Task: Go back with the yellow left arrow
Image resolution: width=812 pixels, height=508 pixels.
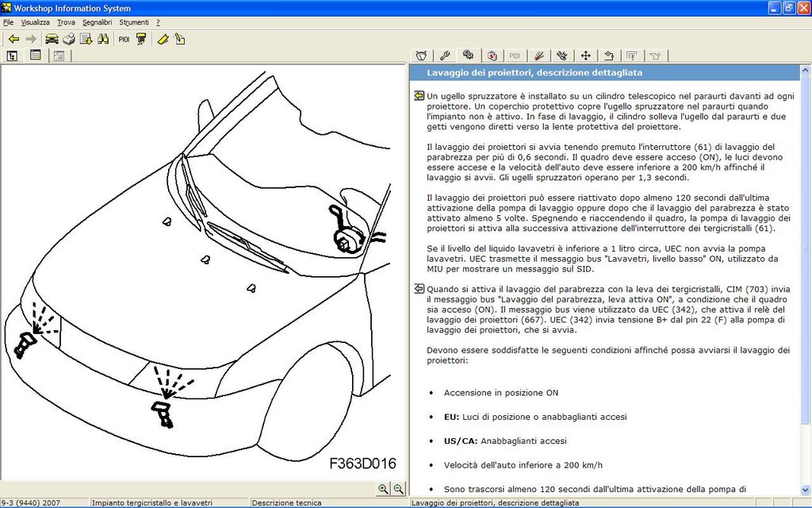Action: (x=14, y=39)
